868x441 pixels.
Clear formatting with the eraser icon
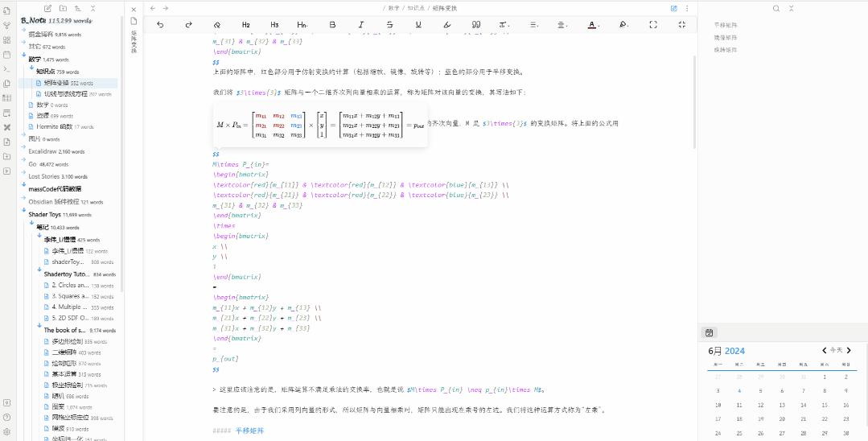click(217, 25)
